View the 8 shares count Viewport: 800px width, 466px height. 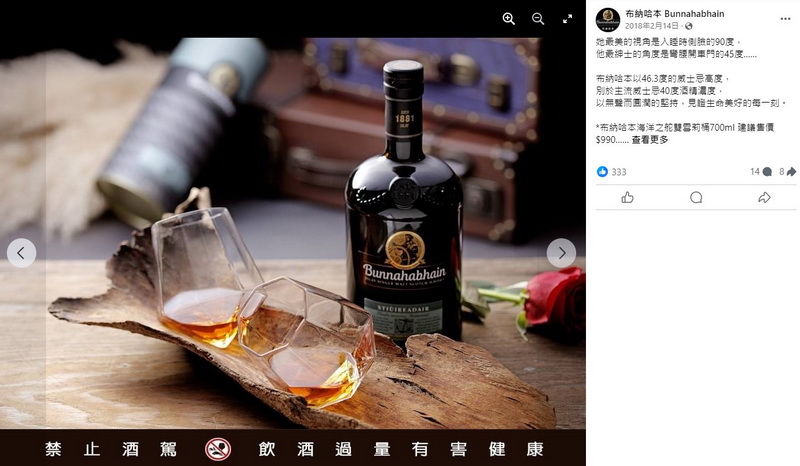pos(787,171)
